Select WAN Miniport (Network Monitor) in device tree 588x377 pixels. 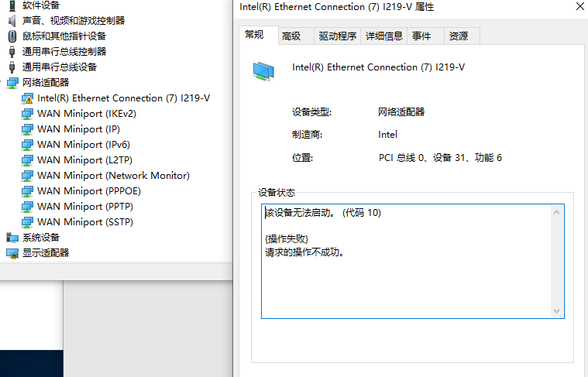pyautogui.click(x=113, y=176)
